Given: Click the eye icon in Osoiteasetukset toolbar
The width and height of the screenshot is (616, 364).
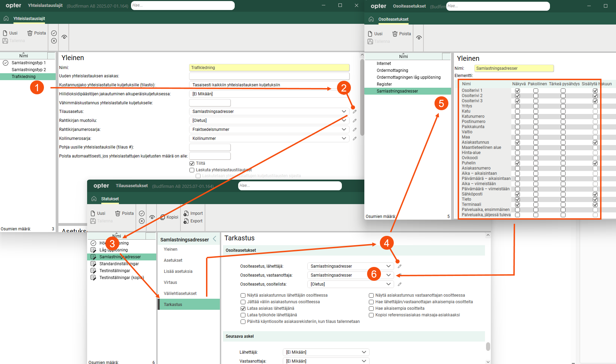Looking at the screenshot, I should coord(419,38).
